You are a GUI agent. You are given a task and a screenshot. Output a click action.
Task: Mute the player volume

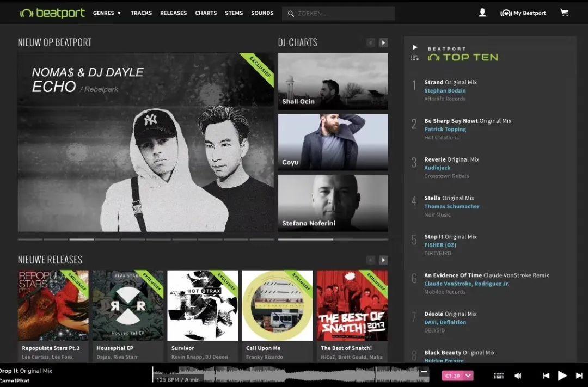click(518, 376)
